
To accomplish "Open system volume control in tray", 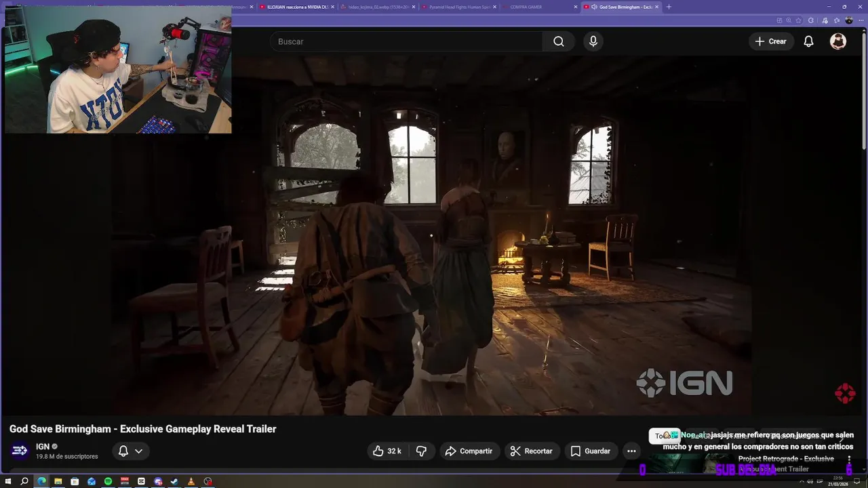I will pyautogui.click(x=808, y=481).
